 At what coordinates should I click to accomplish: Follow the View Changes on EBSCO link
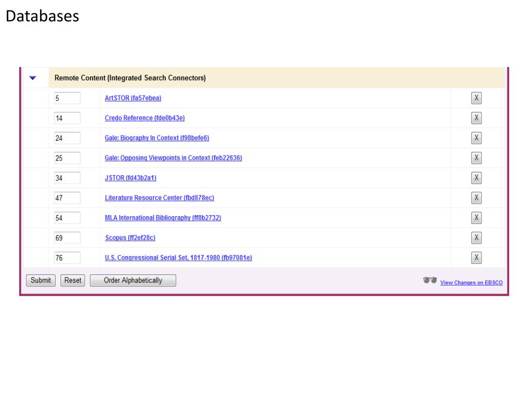click(472, 283)
